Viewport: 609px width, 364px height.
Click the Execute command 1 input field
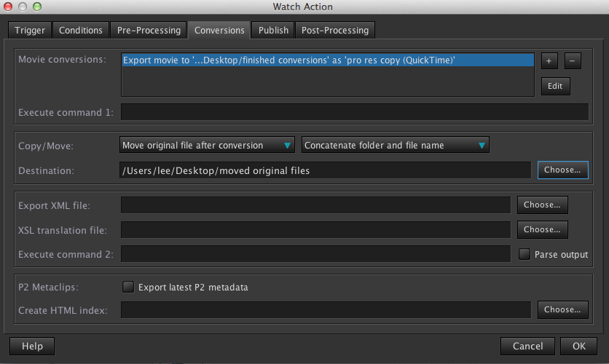pos(354,112)
